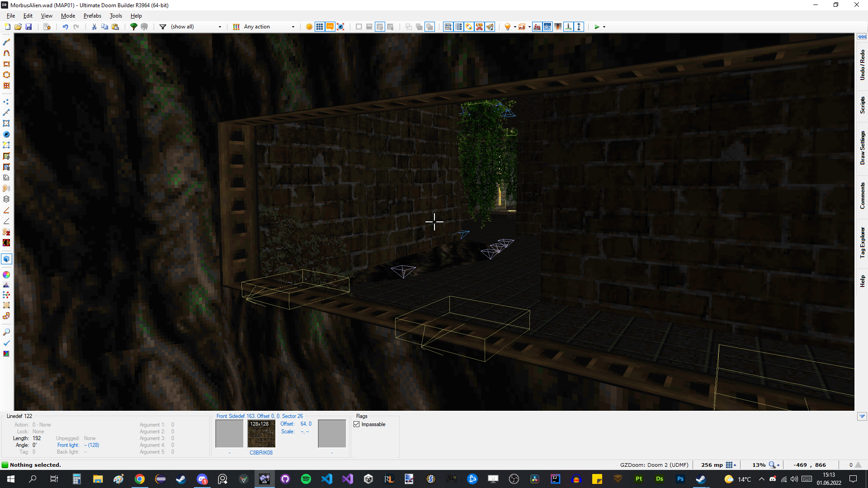Viewport: 868px width, 488px height.
Task: Click the empty lower texture swatch
Action: tap(332, 434)
